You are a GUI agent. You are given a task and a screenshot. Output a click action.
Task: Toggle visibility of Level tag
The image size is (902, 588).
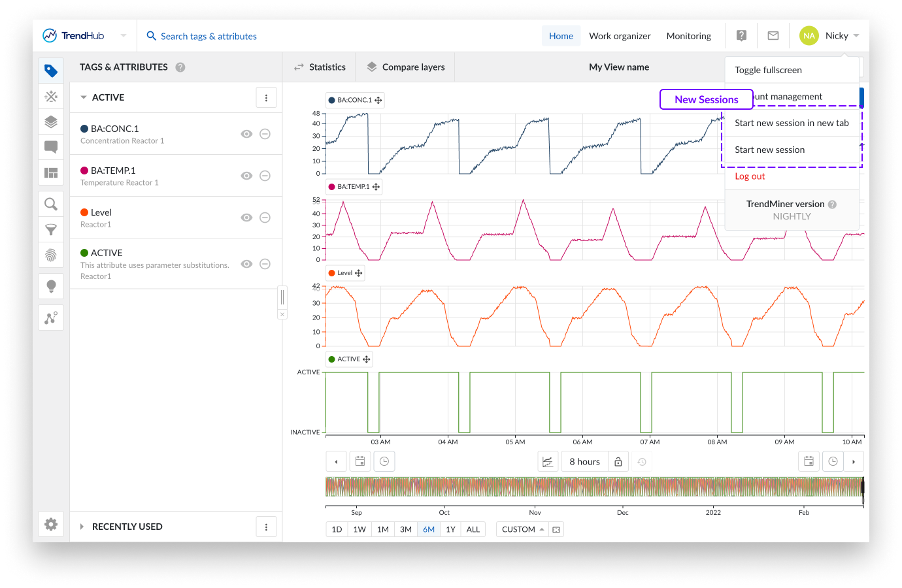click(246, 218)
